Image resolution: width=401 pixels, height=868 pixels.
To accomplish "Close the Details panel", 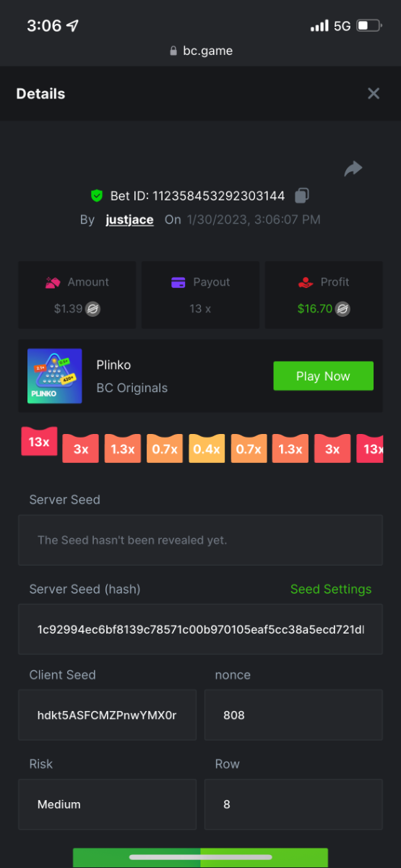I will point(374,93).
